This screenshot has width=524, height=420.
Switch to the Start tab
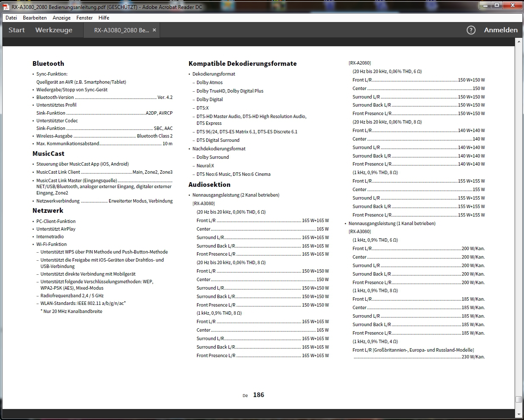(x=17, y=30)
